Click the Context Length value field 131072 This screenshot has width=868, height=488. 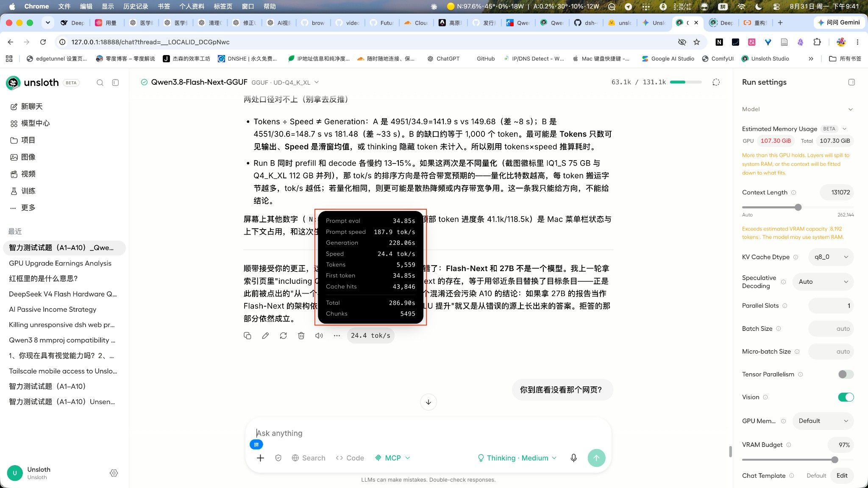[837, 192]
